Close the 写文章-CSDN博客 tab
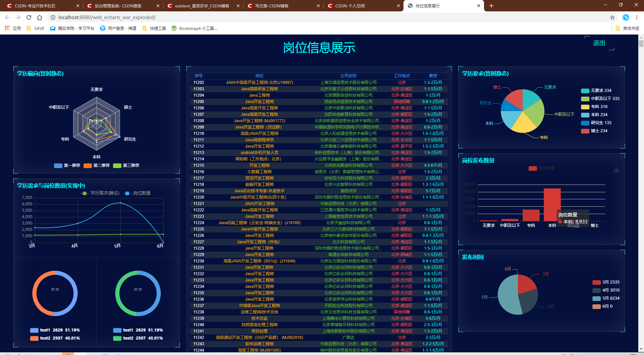644x355 pixels. coord(318,6)
